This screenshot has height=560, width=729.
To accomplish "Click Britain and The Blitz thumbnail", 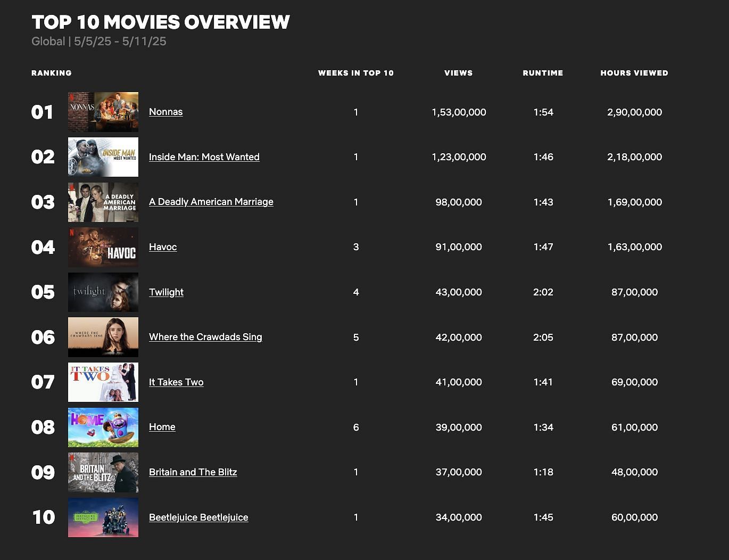I will [x=103, y=472].
